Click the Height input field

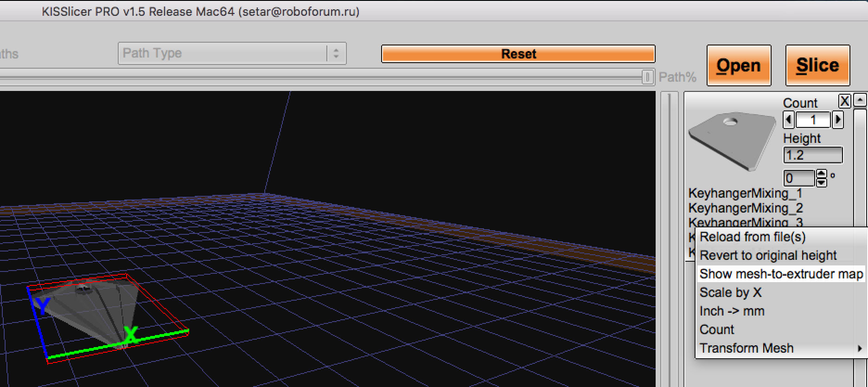pos(812,155)
